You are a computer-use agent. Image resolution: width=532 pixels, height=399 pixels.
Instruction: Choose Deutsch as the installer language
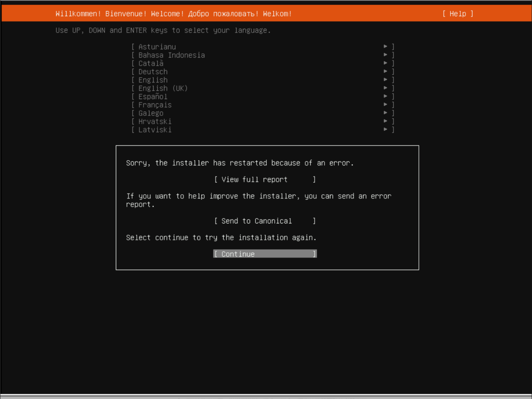(153, 72)
